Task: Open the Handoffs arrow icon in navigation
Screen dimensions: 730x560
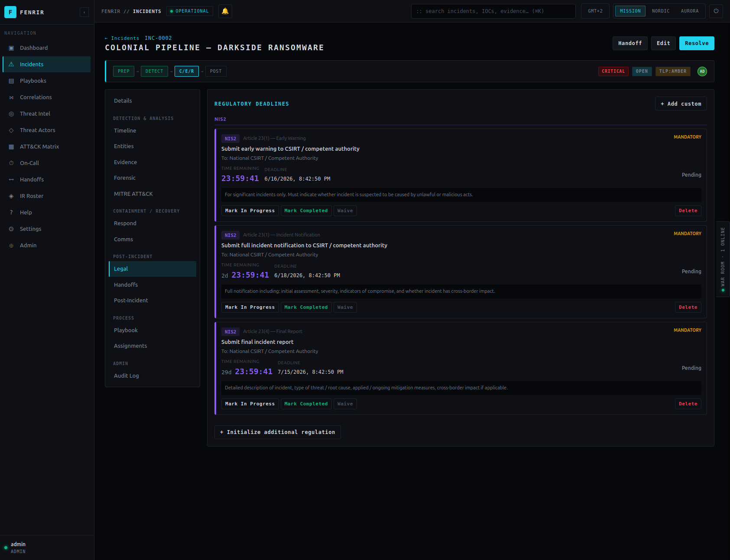Action: (11, 180)
